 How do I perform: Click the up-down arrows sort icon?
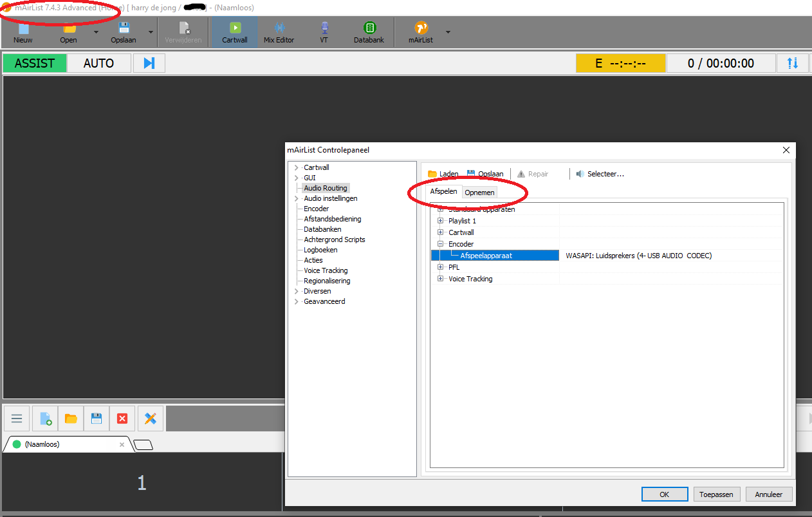(793, 63)
